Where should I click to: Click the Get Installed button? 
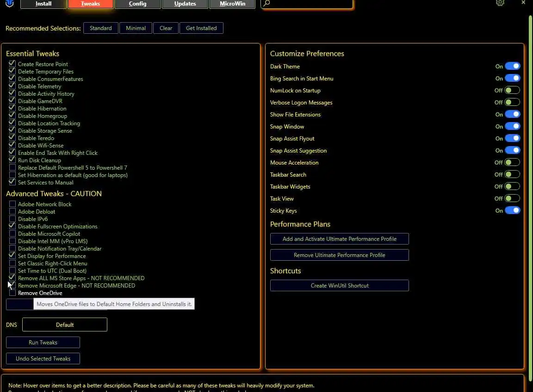coord(201,28)
